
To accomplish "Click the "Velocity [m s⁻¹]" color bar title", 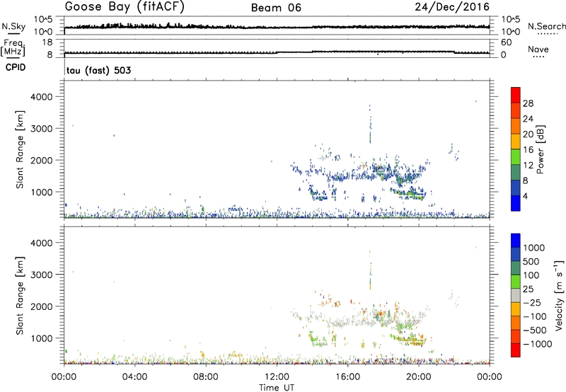I will point(559,295).
